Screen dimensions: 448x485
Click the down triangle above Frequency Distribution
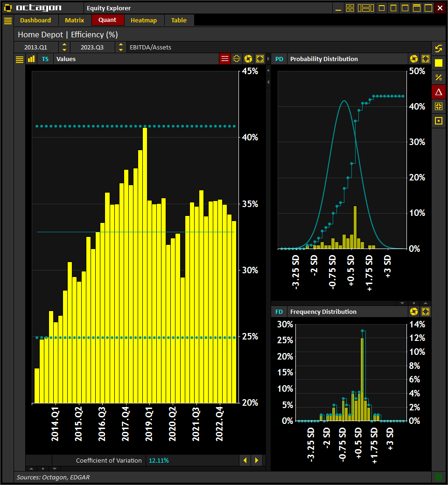pos(402,303)
